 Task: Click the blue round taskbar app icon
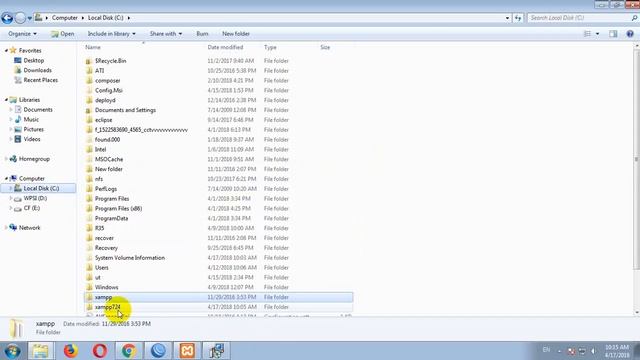[x=158, y=351]
